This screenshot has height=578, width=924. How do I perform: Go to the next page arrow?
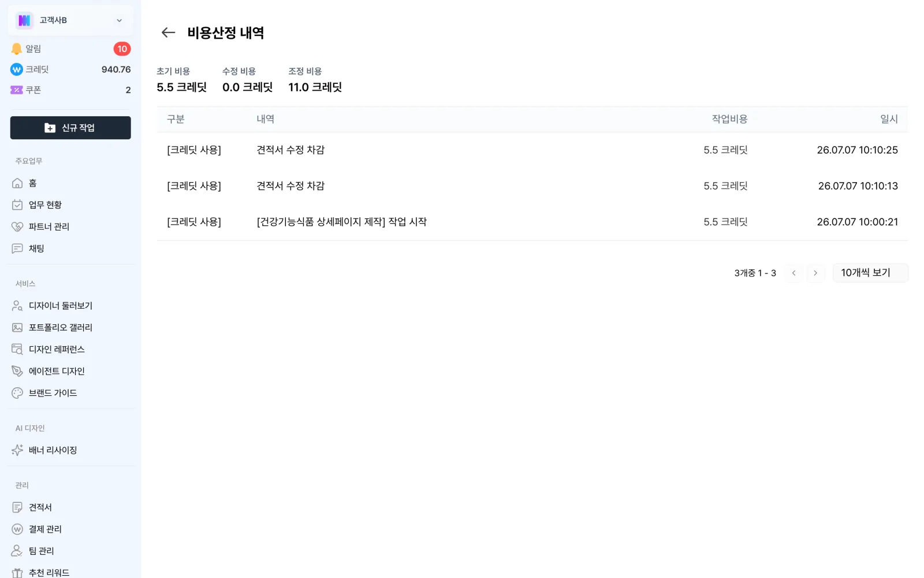pos(815,273)
